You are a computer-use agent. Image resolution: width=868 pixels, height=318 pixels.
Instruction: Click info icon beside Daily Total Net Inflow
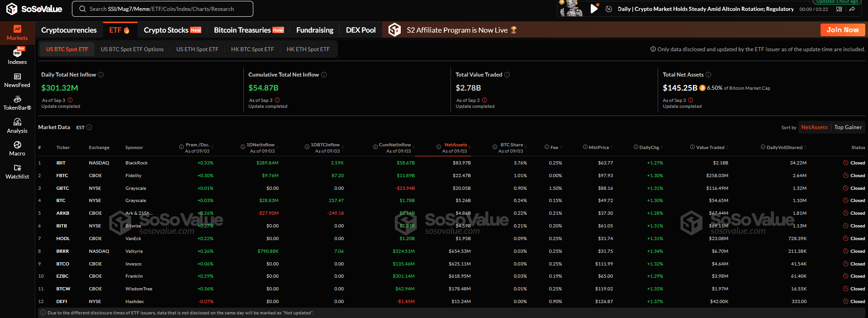click(x=101, y=75)
